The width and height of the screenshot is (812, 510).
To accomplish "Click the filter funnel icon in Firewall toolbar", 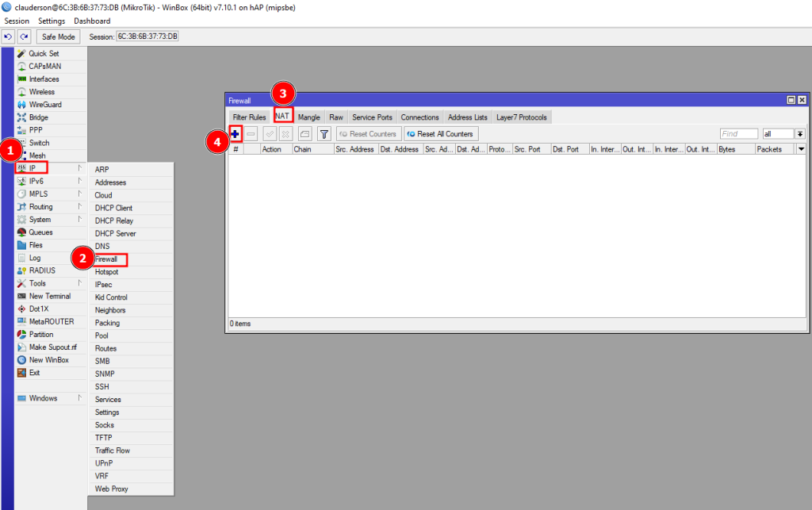I will tap(324, 134).
